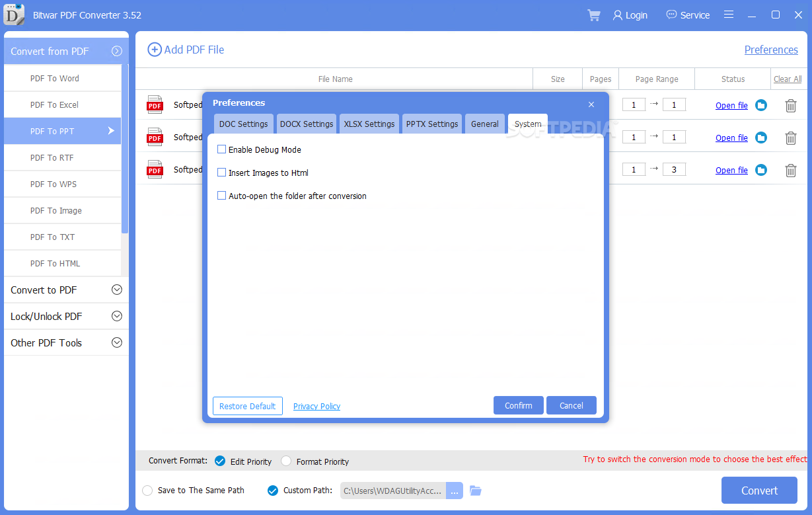Open output folder for the second file row
The height and width of the screenshot is (515, 812).
pos(761,138)
